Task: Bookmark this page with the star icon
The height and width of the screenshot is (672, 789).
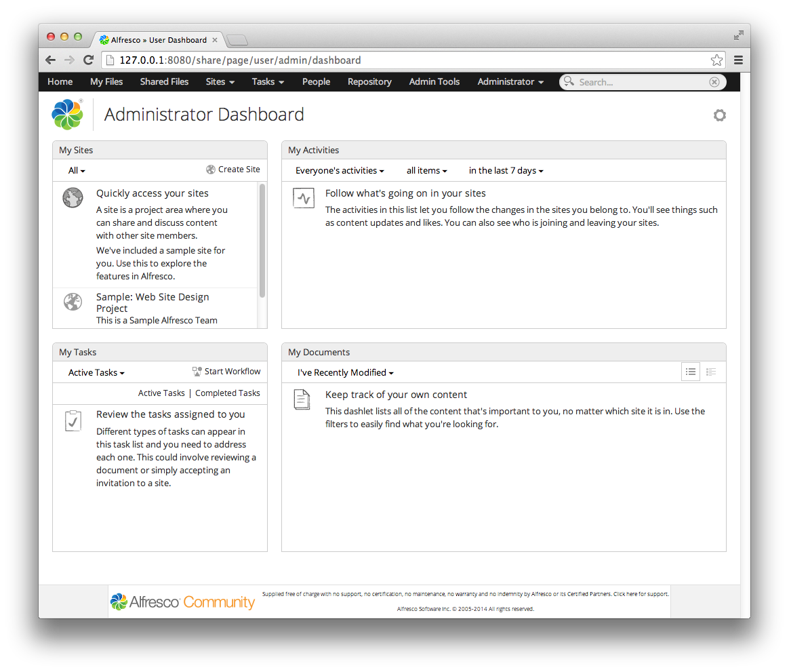Action: pos(716,60)
